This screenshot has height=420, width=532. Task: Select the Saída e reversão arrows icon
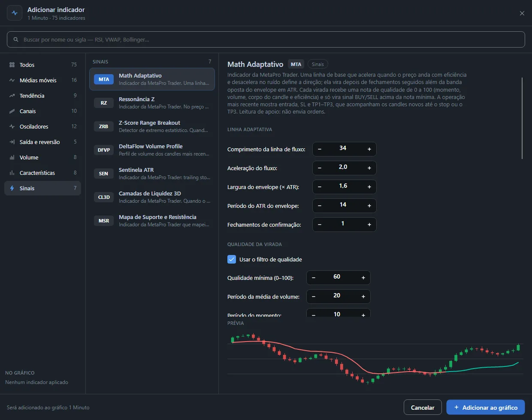point(12,142)
